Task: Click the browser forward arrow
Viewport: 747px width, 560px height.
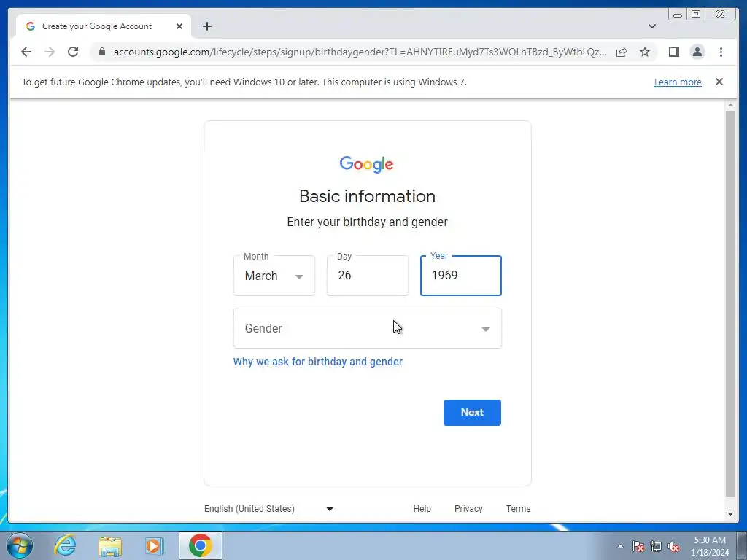Action: [50, 52]
